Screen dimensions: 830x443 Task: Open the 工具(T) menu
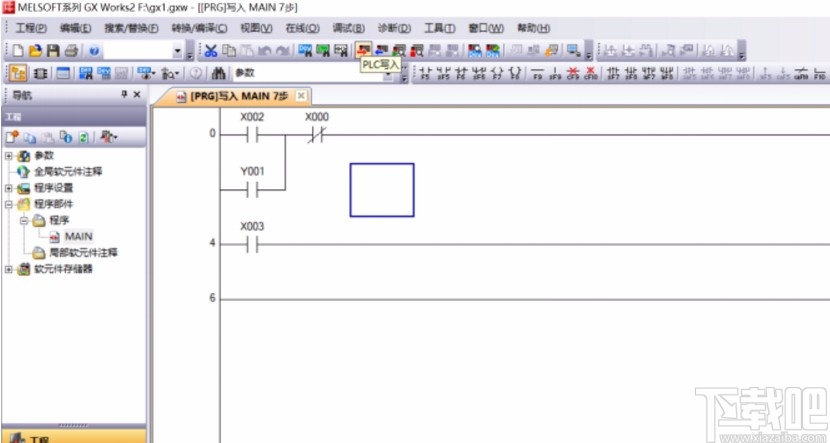tap(439, 28)
